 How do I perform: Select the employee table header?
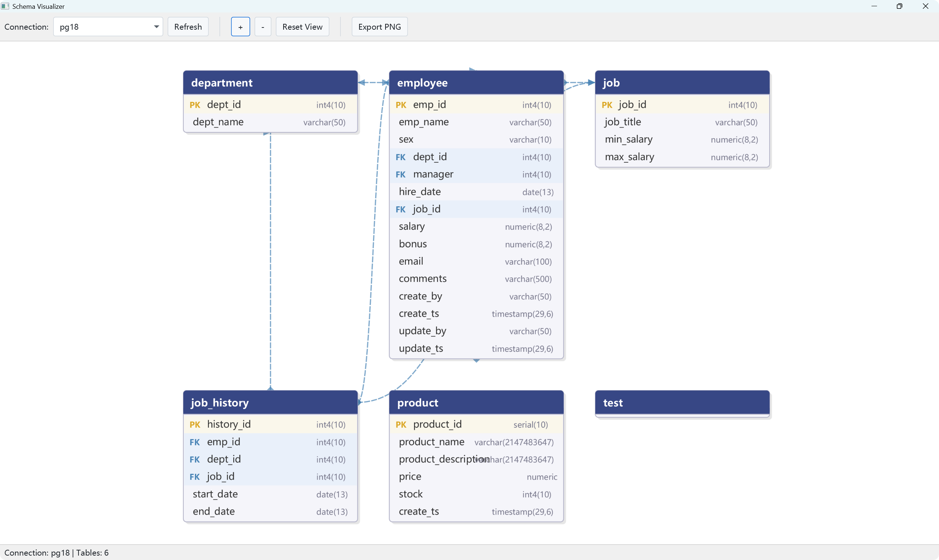point(476,82)
